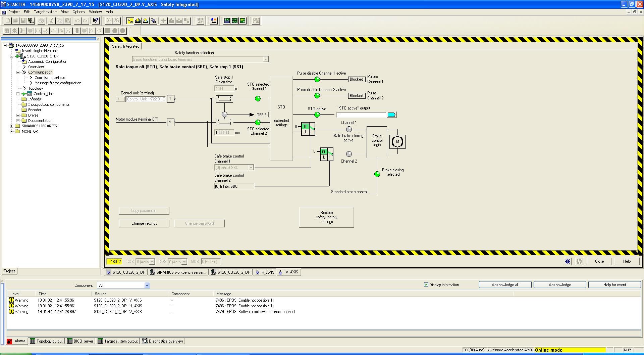This screenshot has height=355, width=644.
Task: Collapse the project root tree node
Action: click(x=5, y=45)
